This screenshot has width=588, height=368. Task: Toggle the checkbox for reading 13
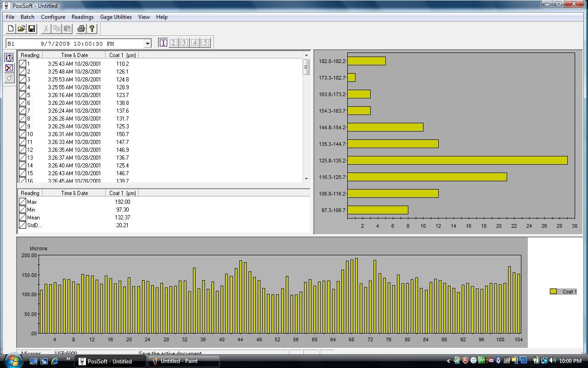click(23, 158)
